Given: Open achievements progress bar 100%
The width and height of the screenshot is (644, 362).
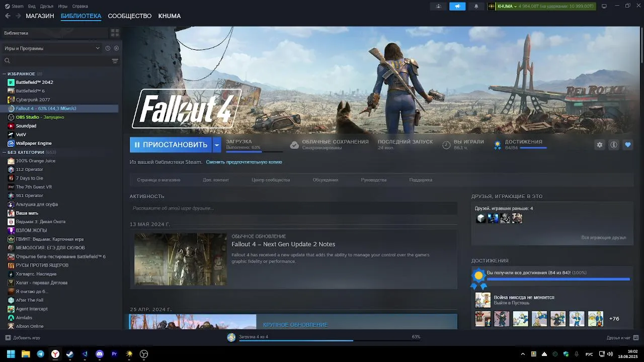Looking at the screenshot, I should click(558, 279).
